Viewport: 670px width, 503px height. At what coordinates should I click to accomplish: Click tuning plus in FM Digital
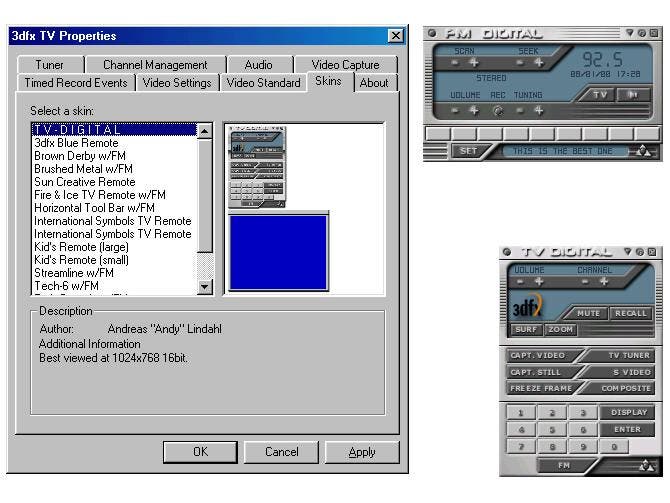pos(539,111)
